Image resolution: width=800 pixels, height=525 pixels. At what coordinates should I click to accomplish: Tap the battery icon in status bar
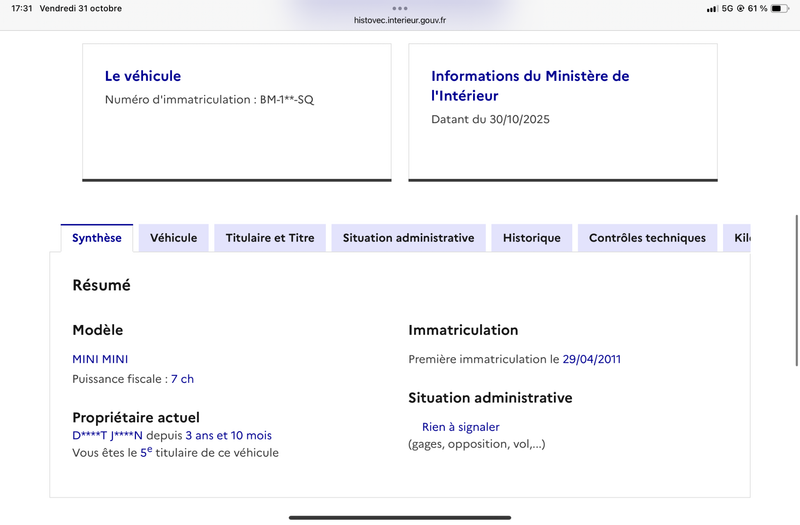point(779,8)
